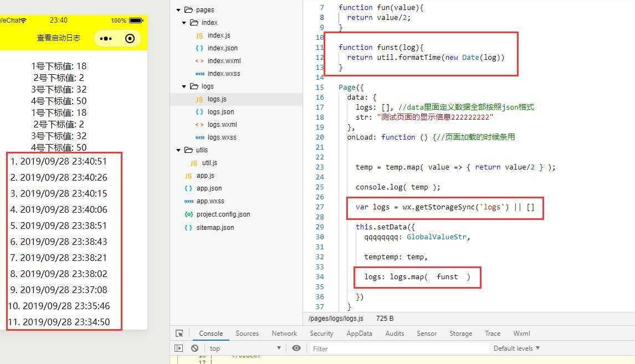Screen dimensions: 635x364
Task: Open util.js in the file tree
Action: pyautogui.click(x=210, y=163)
